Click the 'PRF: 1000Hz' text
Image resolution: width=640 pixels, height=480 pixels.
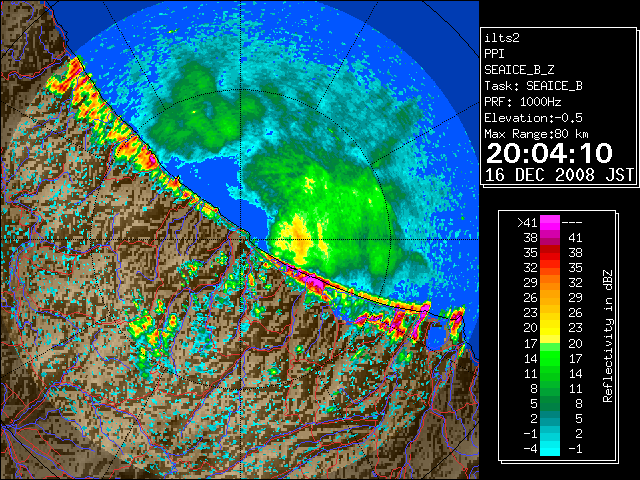tap(523, 102)
